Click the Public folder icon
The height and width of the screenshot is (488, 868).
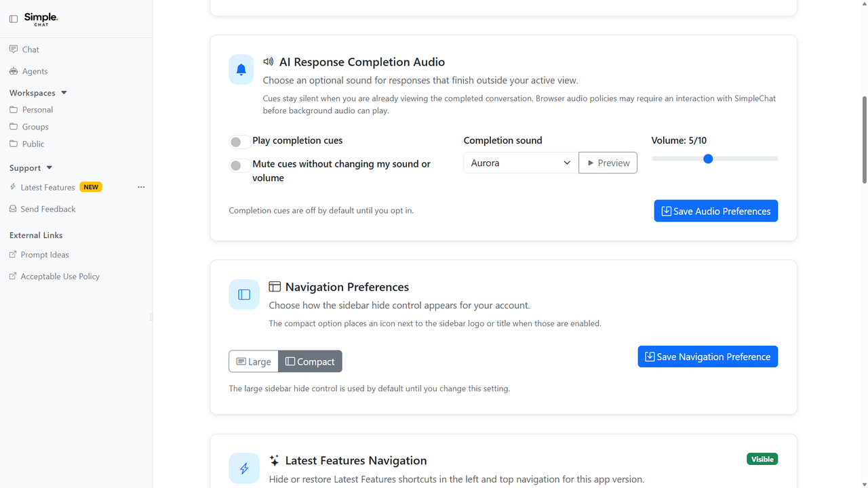(x=14, y=144)
